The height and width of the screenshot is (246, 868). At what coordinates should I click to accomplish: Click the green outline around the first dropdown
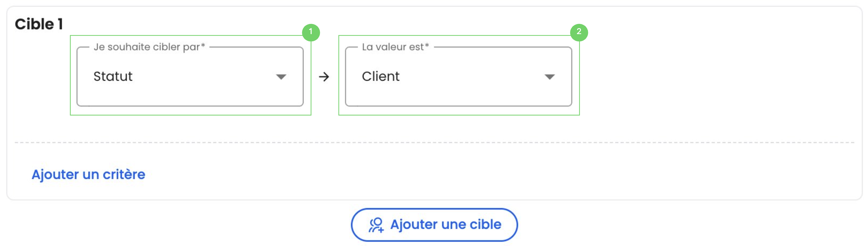coord(190,115)
